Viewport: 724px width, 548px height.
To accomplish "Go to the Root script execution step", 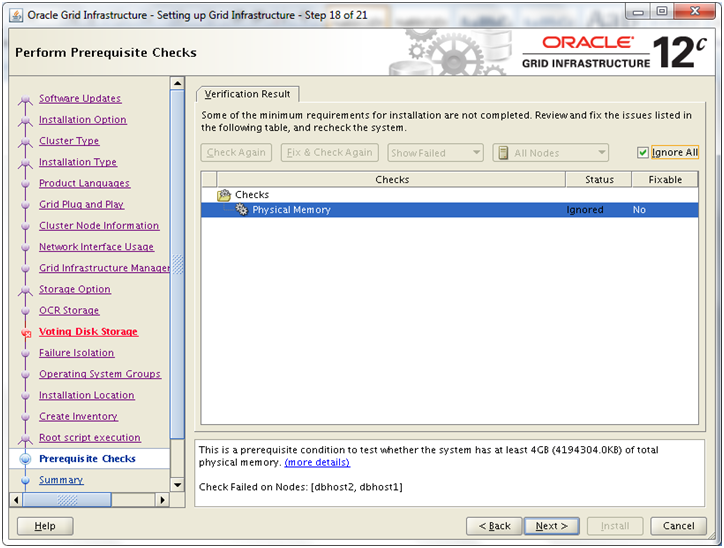I will [90, 438].
